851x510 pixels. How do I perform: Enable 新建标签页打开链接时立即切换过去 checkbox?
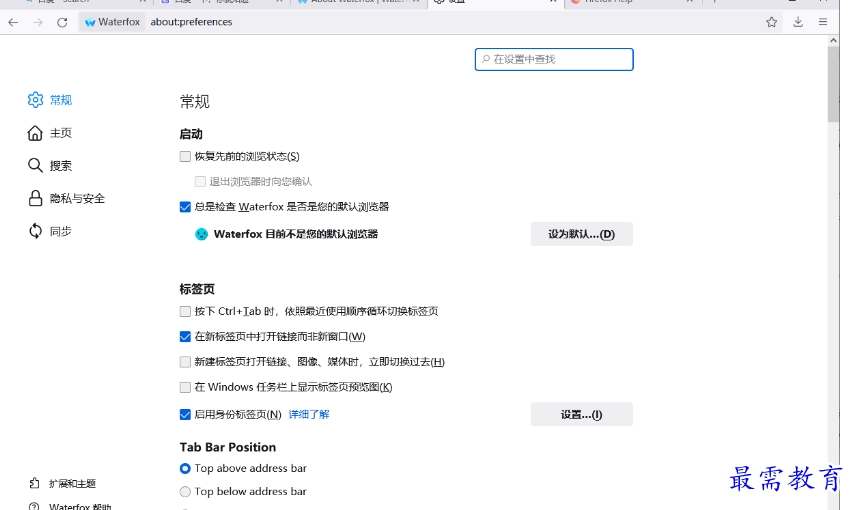(x=185, y=362)
